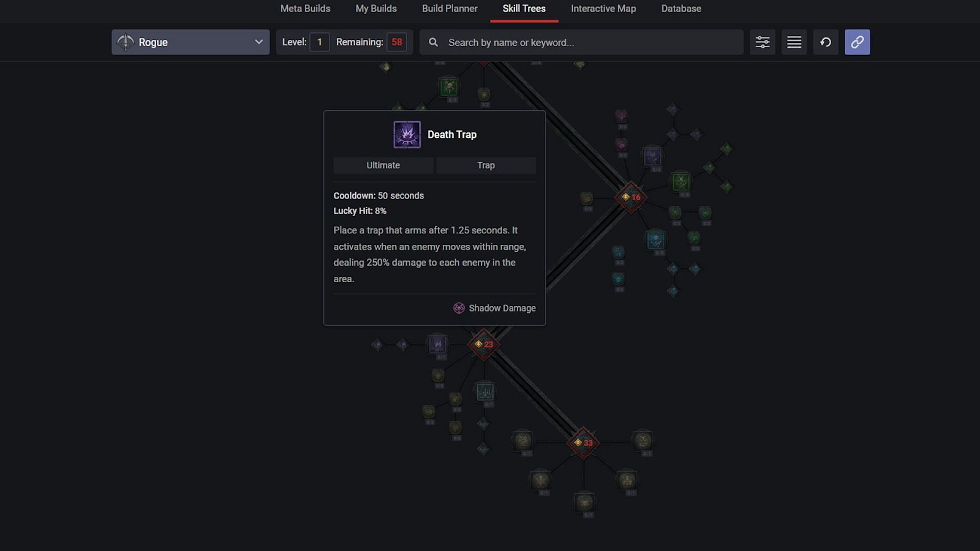This screenshot has width=980, height=551.
Task: Select the cluster node requiring 23 points
Action: [x=484, y=344]
